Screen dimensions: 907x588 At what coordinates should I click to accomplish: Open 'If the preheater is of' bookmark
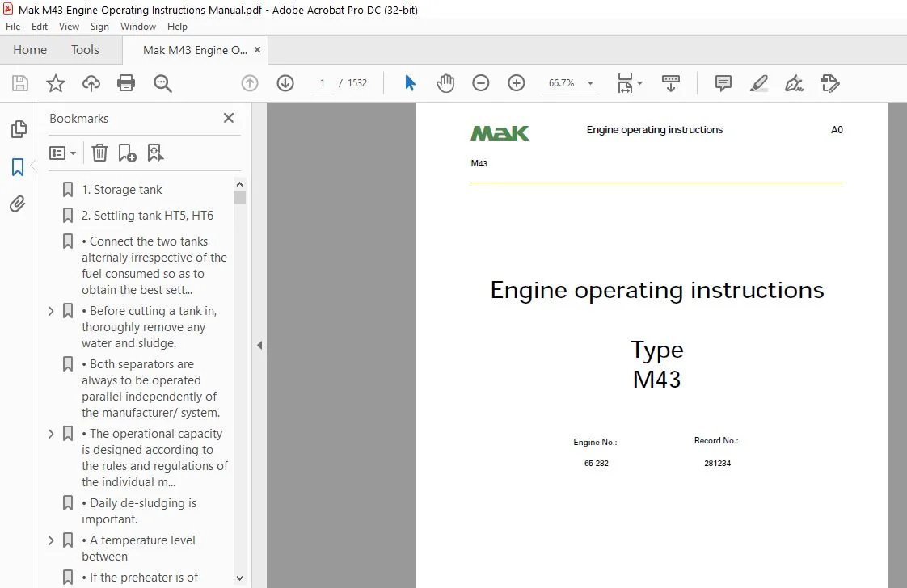pyautogui.click(x=140, y=577)
